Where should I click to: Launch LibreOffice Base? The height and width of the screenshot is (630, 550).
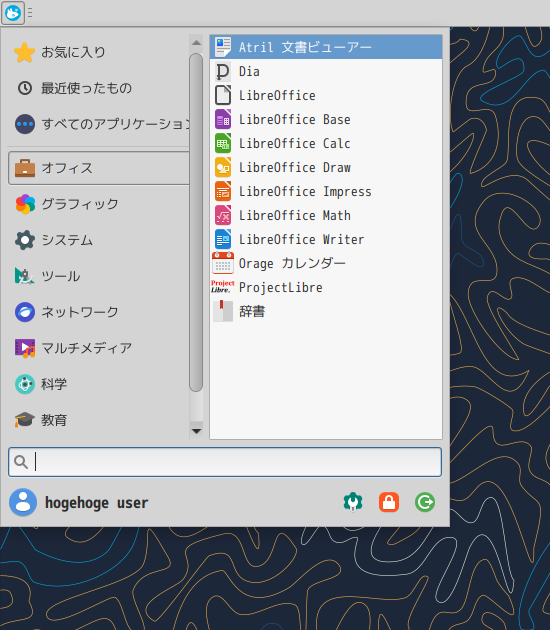[326, 119]
